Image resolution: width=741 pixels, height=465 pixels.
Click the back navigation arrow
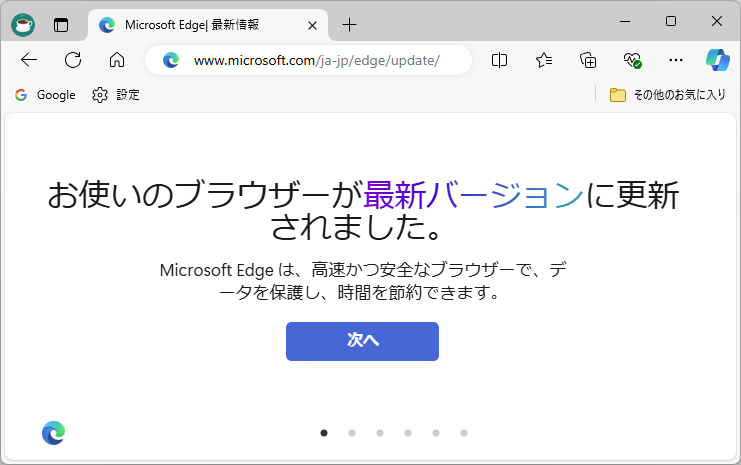pos(28,60)
